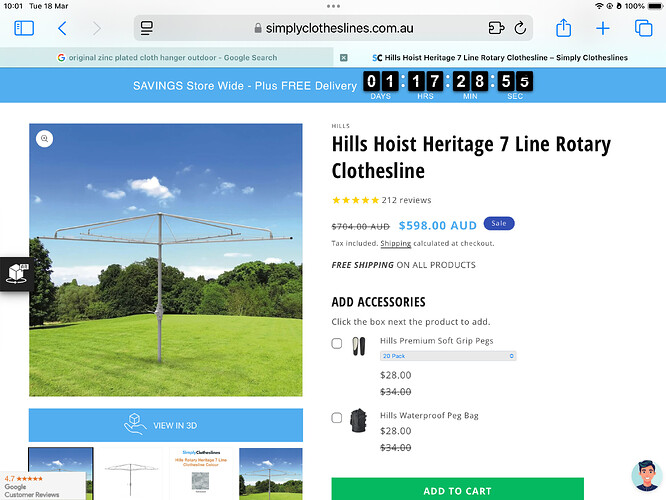Open the Share sheet
666x500 pixels.
tap(563, 28)
